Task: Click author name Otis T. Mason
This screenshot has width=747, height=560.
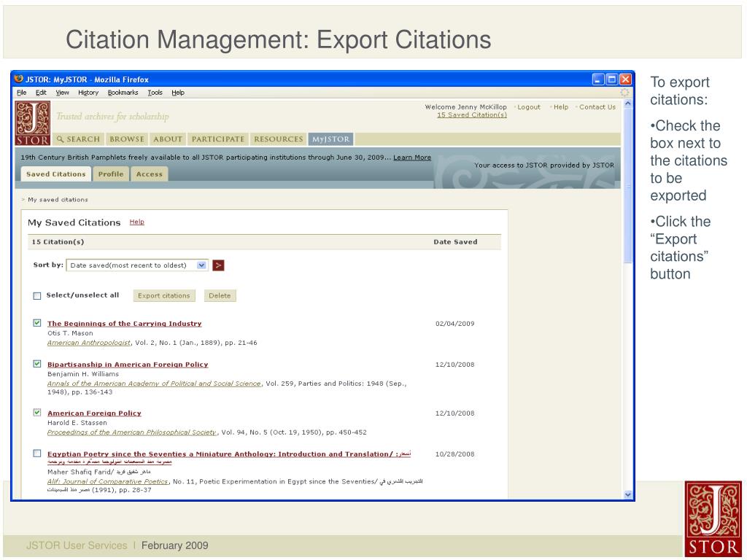Action: click(x=70, y=332)
